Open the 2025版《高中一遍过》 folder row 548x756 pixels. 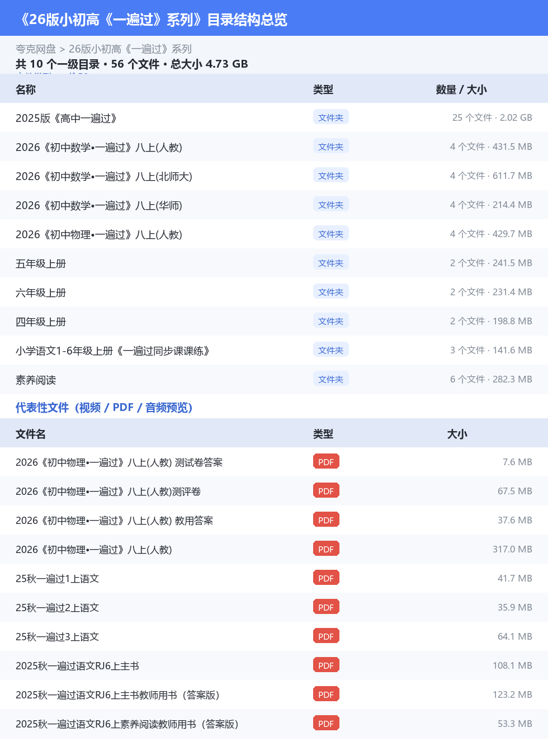274,117
